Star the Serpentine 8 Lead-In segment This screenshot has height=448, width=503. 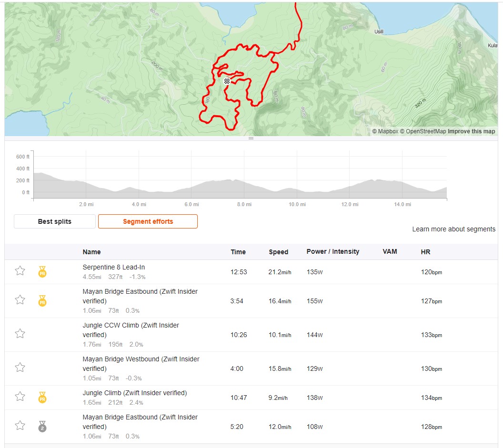point(20,271)
